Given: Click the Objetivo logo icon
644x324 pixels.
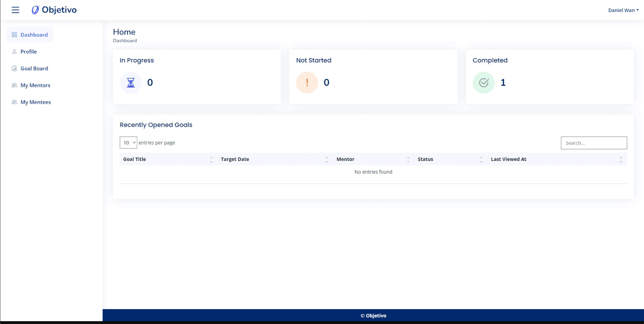Looking at the screenshot, I should [x=35, y=10].
